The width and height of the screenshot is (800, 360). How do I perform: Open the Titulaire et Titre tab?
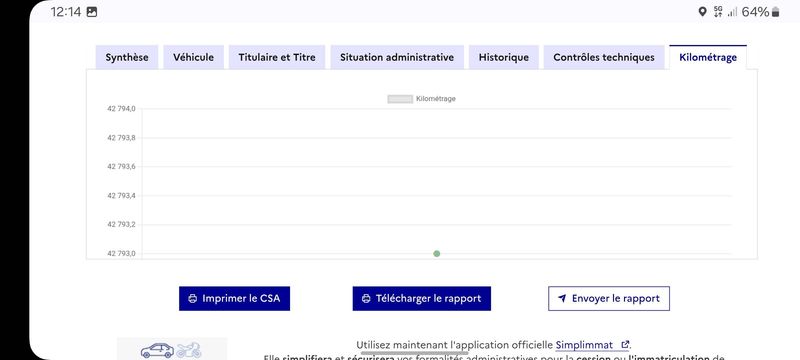tap(277, 57)
